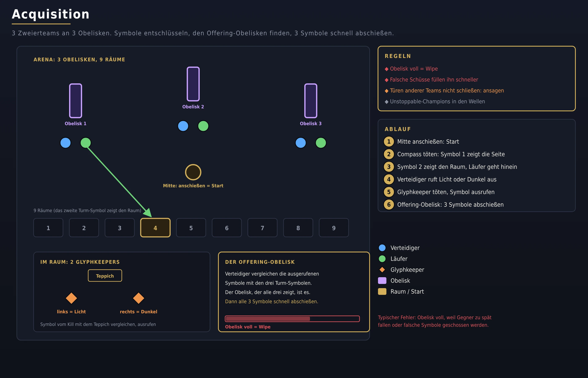Select highlighted room 4 box
588x378 pixels.
(155, 228)
